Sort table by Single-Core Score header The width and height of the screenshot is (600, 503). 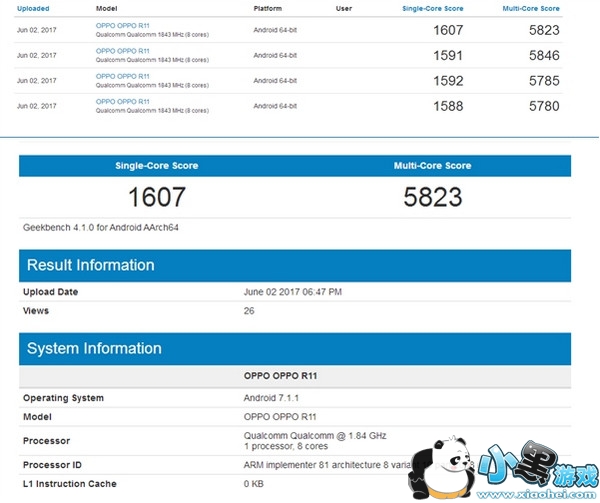click(432, 8)
